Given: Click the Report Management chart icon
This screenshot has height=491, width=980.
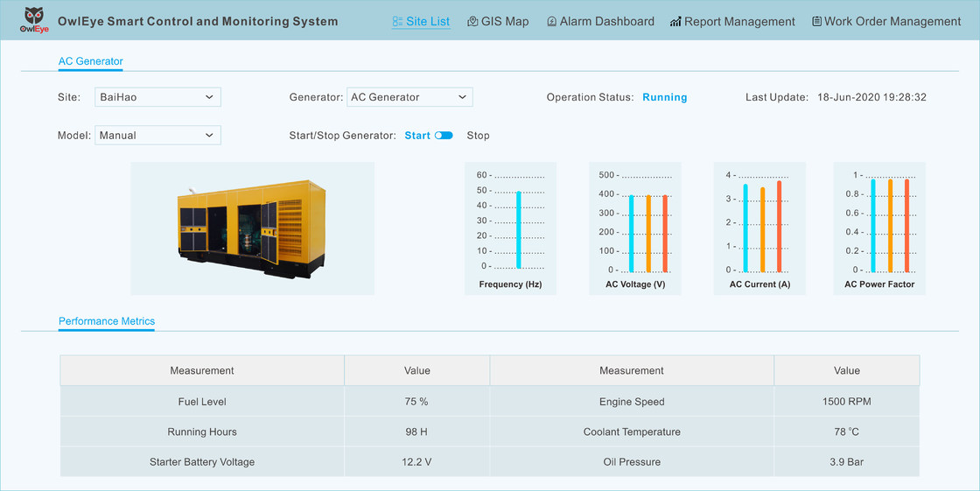Looking at the screenshot, I should (675, 22).
